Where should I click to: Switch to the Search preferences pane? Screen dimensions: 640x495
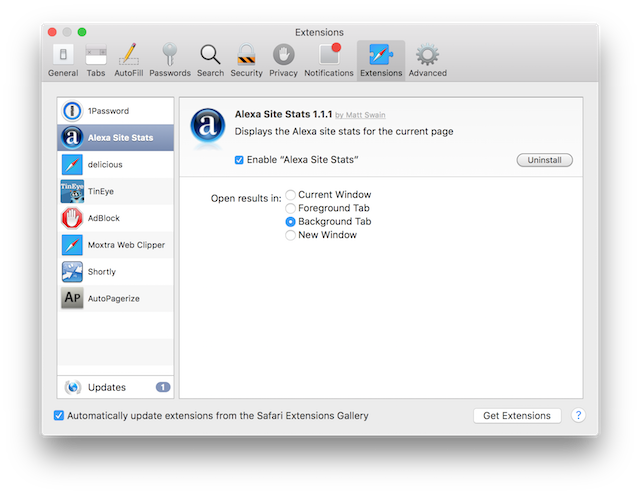210,59
